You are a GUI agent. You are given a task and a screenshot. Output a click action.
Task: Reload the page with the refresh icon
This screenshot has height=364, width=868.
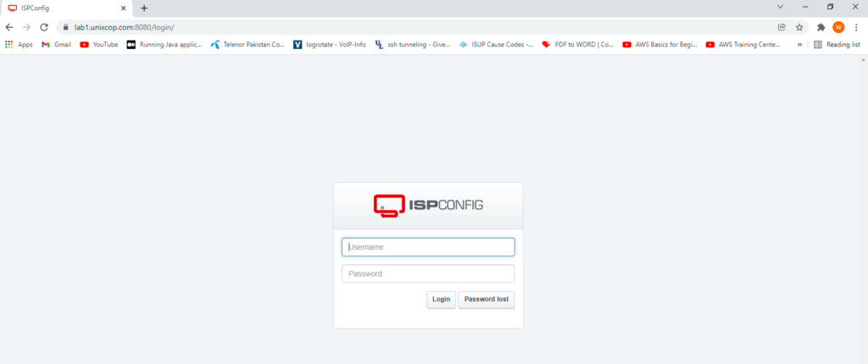pos(44,27)
